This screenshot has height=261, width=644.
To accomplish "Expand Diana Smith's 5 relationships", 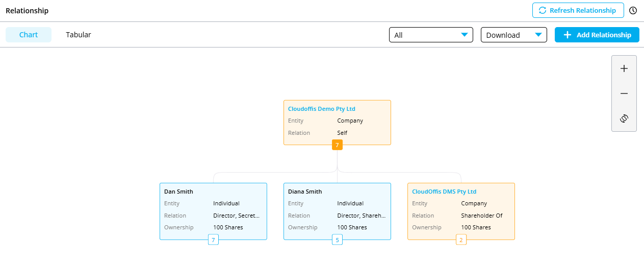I will [x=337, y=240].
